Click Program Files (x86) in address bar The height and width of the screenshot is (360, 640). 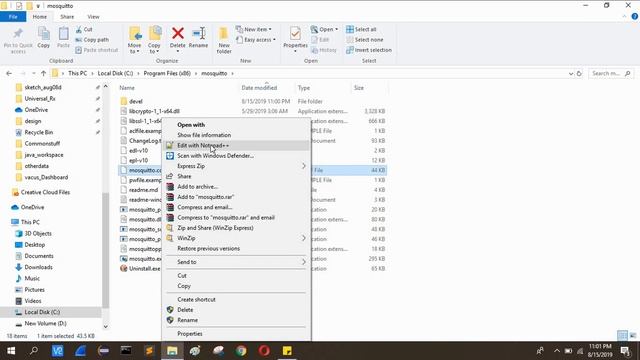[x=167, y=73]
